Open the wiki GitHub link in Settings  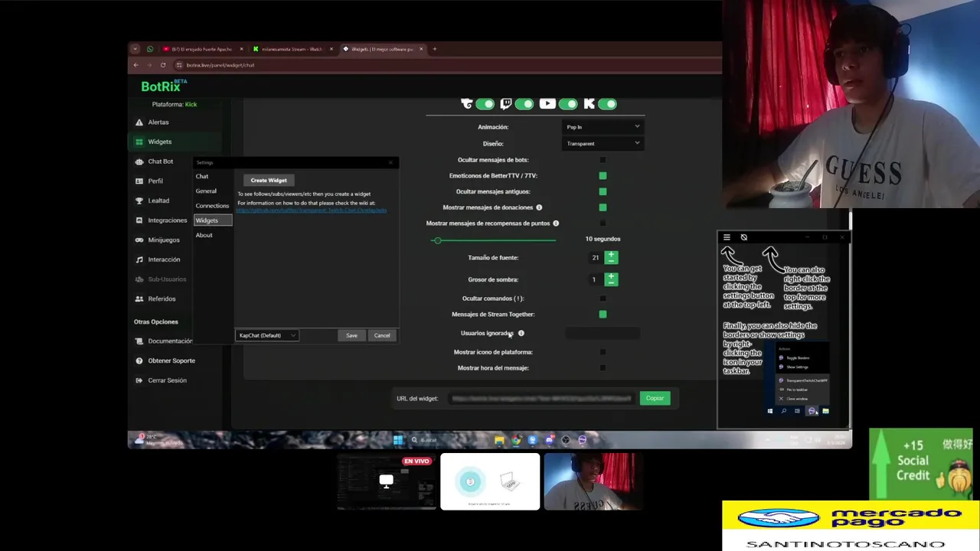click(x=312, y=210)
